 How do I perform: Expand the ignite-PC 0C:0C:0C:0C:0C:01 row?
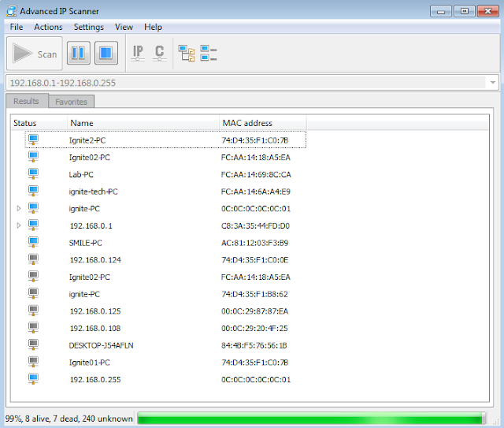pos(19,209)
